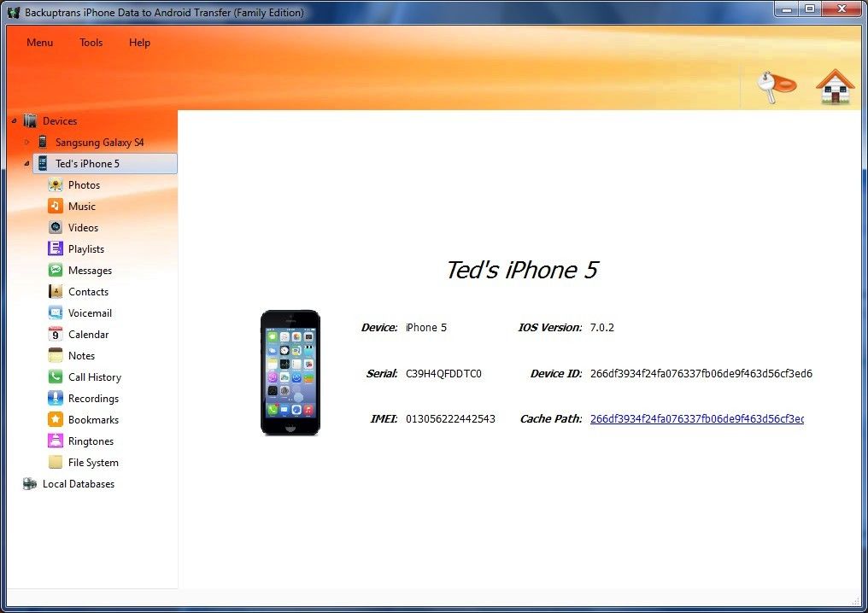Click the Notes notepad icon
The image size is (868, 613).
[56, 356]
